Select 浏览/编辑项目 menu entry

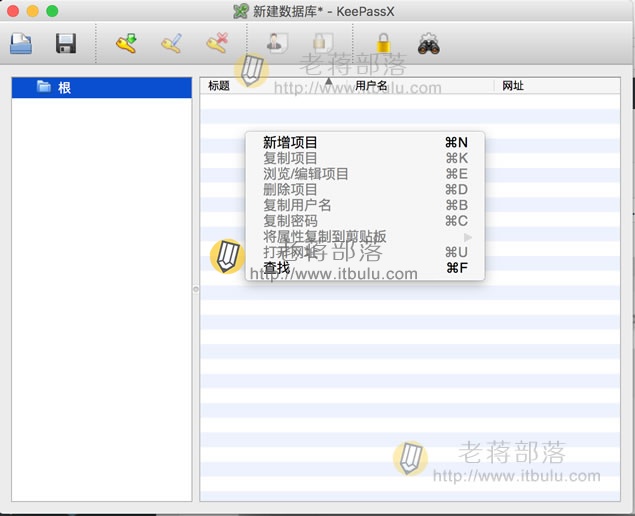[x=365, y=174]
